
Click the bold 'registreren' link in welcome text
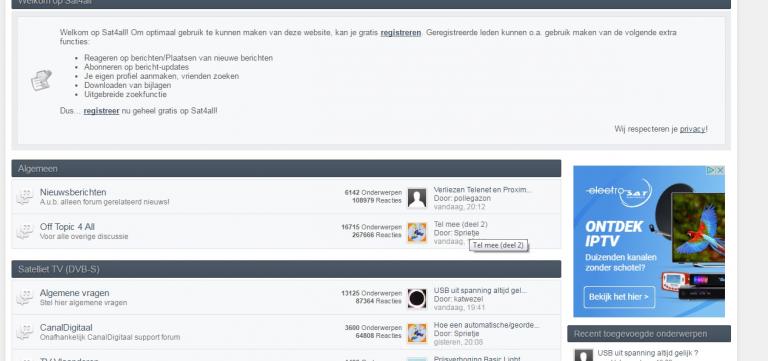[x=401, y=33]
